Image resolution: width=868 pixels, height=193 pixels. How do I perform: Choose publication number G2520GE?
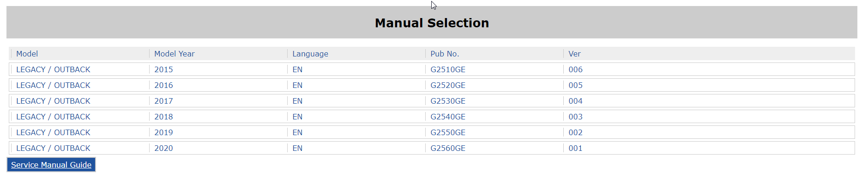(448, 85)
